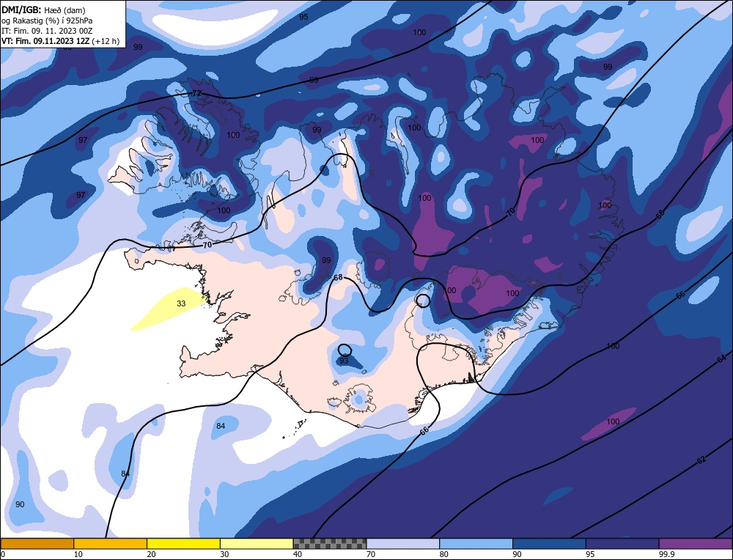733x560 pixels.
Task: Click the '40' legend scale label
Action: (298, 554)
